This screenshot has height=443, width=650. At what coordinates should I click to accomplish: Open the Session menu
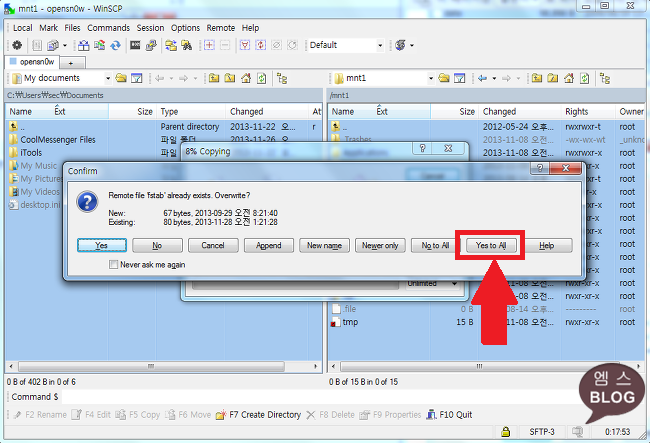150,28
